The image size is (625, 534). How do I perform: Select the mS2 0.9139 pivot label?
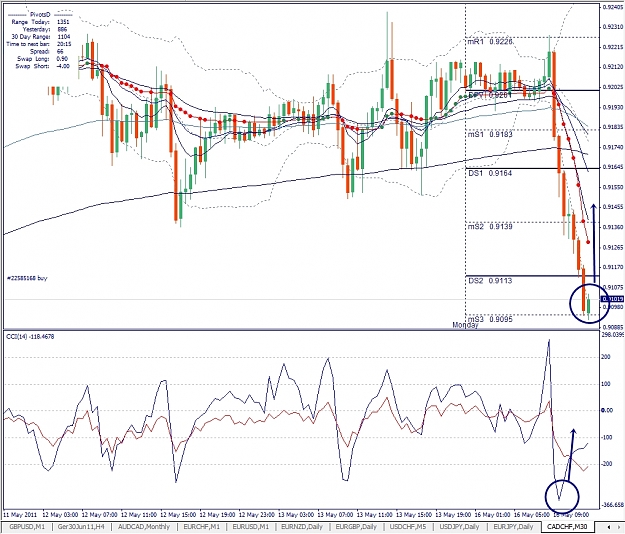click(490, 226)
